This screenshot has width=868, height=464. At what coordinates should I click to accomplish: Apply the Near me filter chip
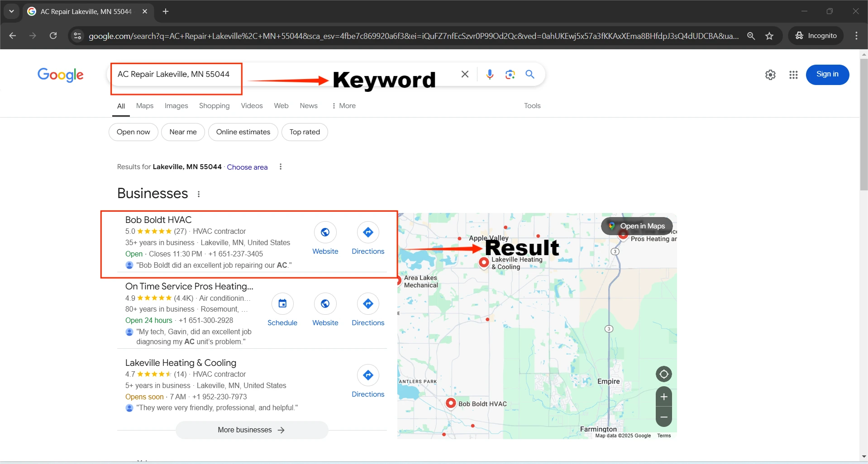point(183,132)
